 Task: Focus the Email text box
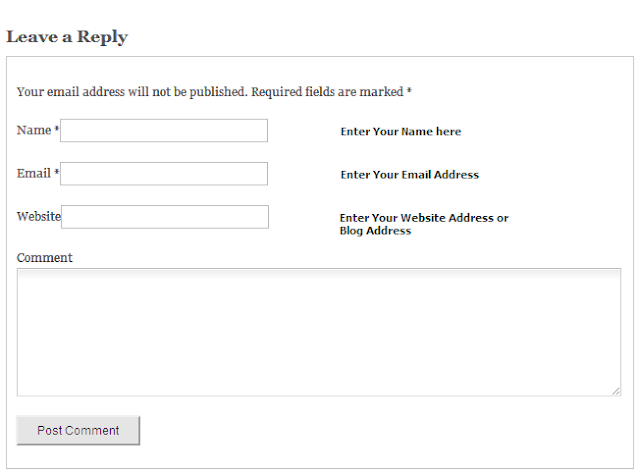(164, 174)
